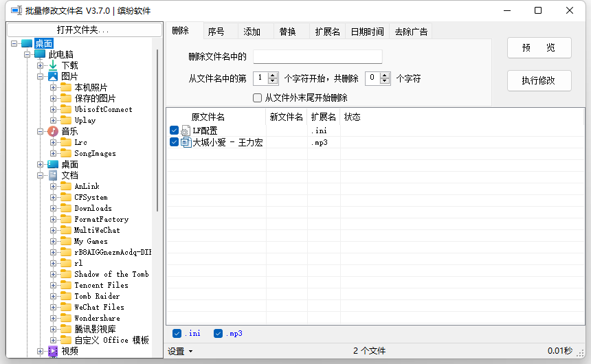
Task: Click the folder icon of CFSystem
Action: (x=66, y=197)
